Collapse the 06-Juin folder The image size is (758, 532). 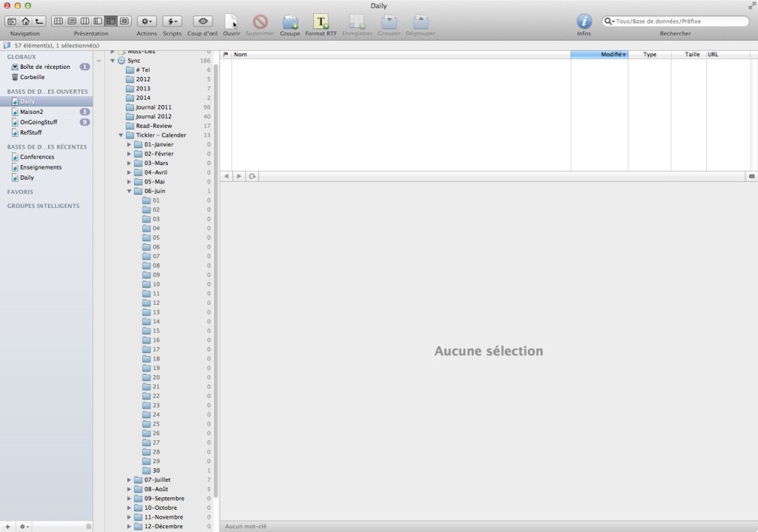130,191
